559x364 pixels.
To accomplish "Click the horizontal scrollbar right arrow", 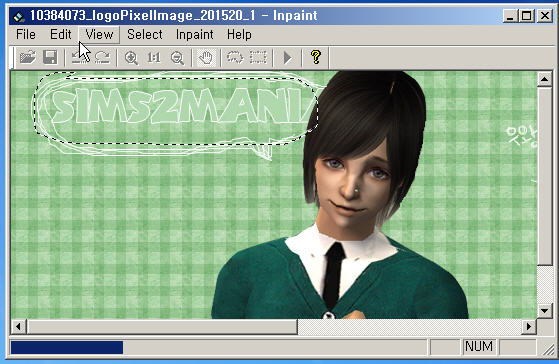I will click(529, 327).
